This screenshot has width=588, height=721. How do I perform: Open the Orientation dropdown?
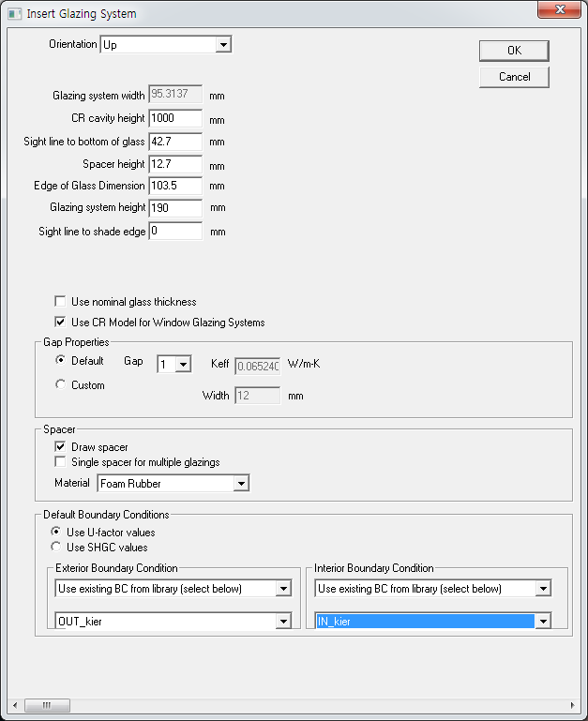(222, 45)
